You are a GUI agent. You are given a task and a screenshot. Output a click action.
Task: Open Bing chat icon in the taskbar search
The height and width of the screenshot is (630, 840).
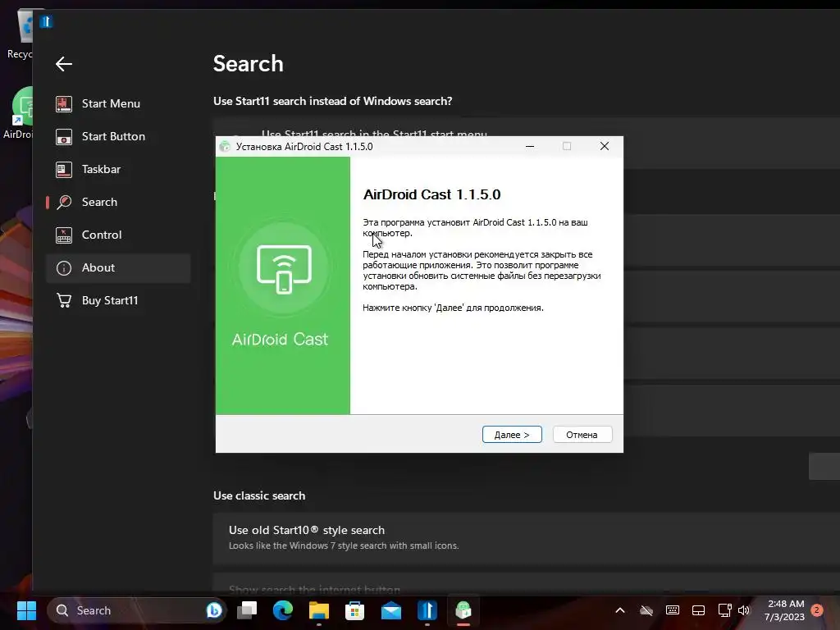[x=214, y=610]
